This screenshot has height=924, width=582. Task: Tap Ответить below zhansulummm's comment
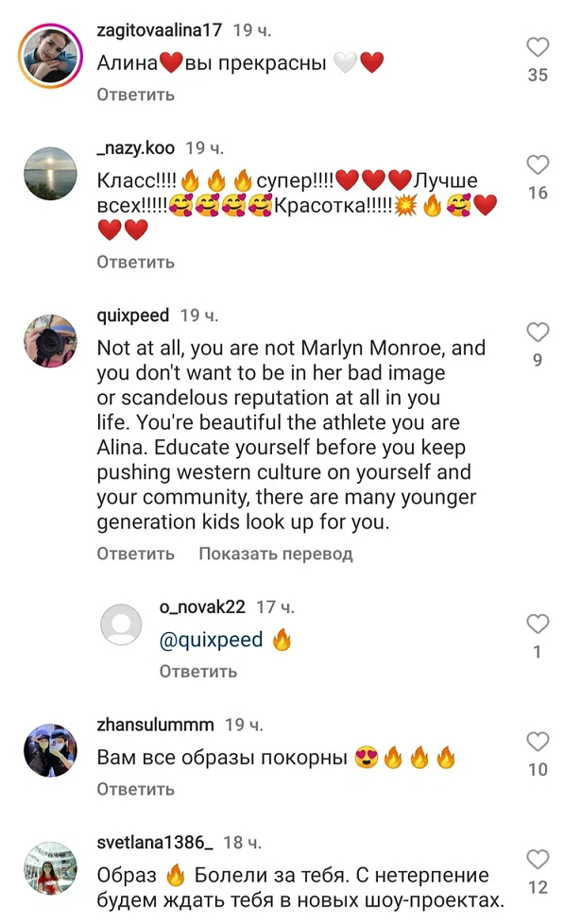tap(135, 788)
